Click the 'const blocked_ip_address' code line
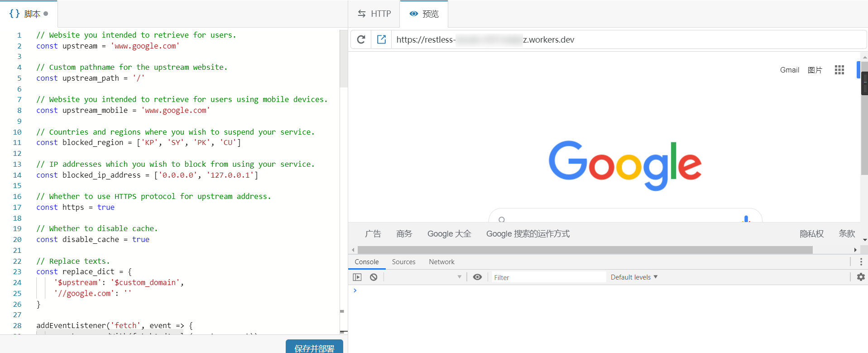The width and height of the screenshot is (868, 353). (147, 175)
